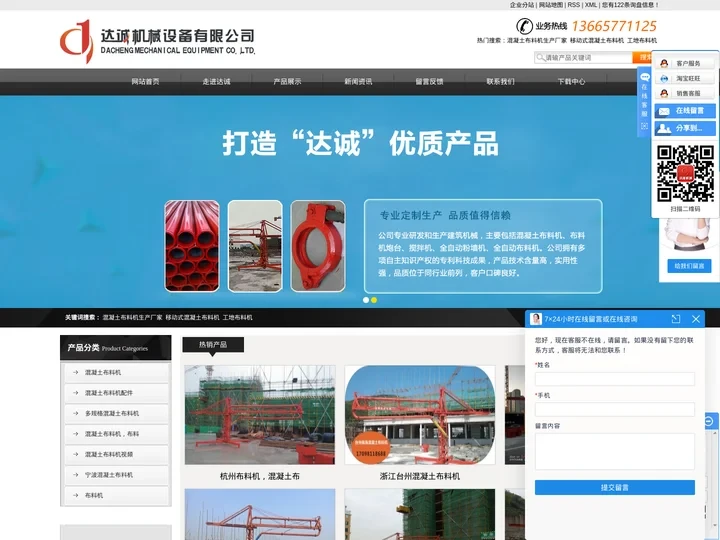
Task: Open product image 浙江台州混凝土布料机
Action: pyautogui.click(x=420, y=415)
